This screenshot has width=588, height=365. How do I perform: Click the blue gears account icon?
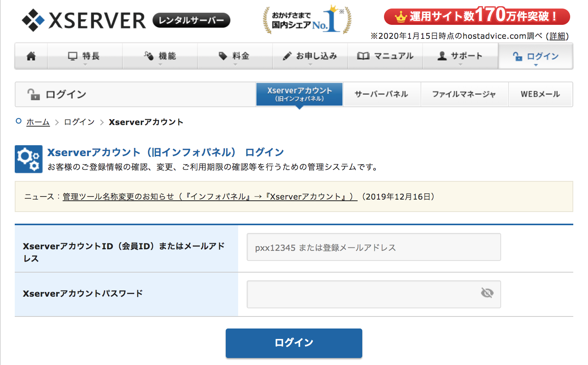(29, 159)
